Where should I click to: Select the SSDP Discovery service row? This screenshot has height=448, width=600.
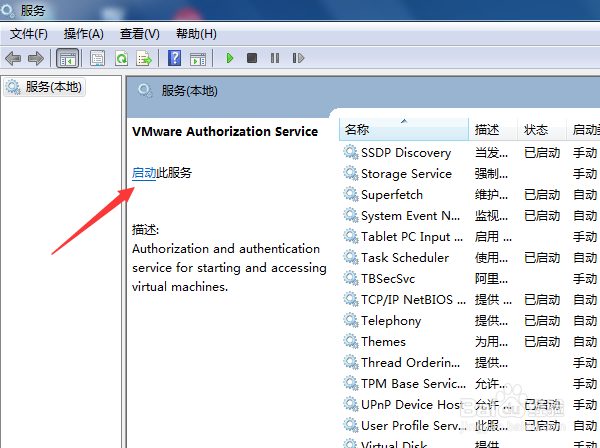469,153
